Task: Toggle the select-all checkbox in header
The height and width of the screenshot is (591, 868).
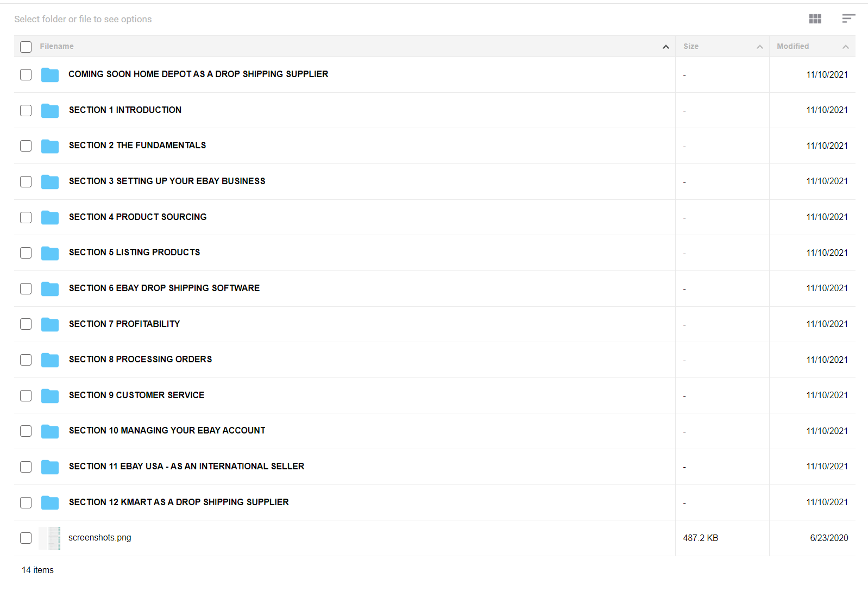Action: 26,47
